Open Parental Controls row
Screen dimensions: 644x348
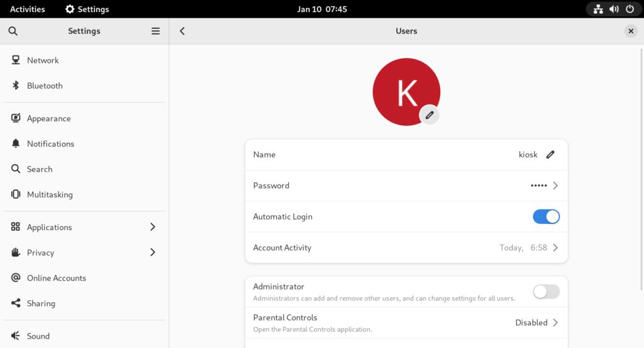pos(406,322)
